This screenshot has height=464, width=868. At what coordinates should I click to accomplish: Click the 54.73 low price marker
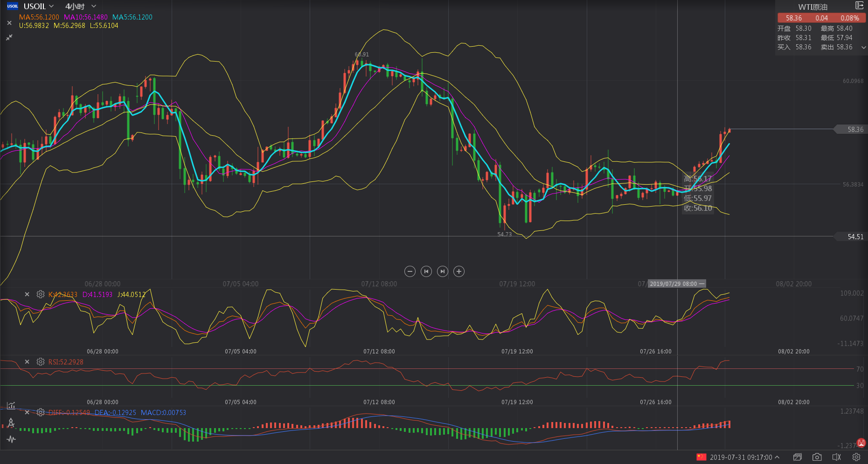pyautogui.click(x=505, y=234)
